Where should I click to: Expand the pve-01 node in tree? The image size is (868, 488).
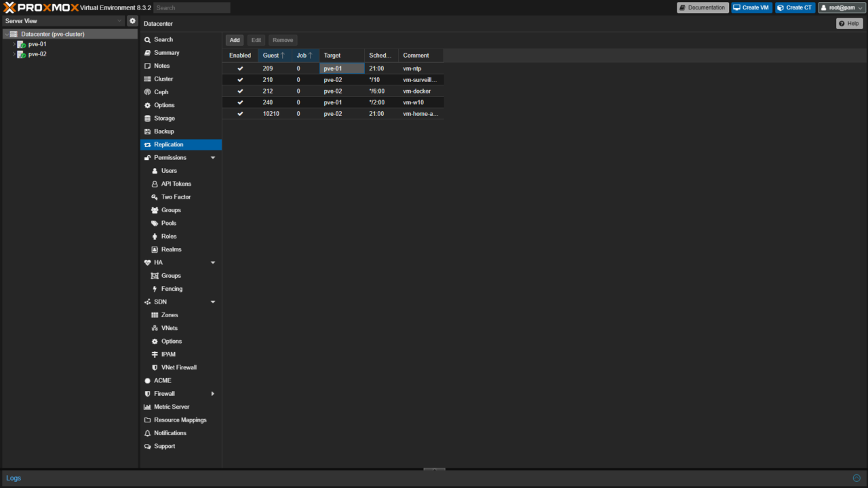[x=14, y=44]
